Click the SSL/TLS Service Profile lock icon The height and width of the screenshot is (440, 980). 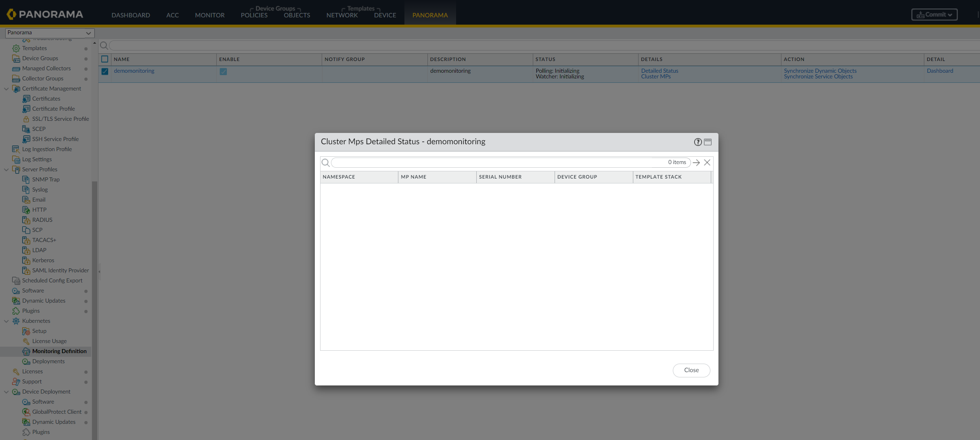[26, 119]
